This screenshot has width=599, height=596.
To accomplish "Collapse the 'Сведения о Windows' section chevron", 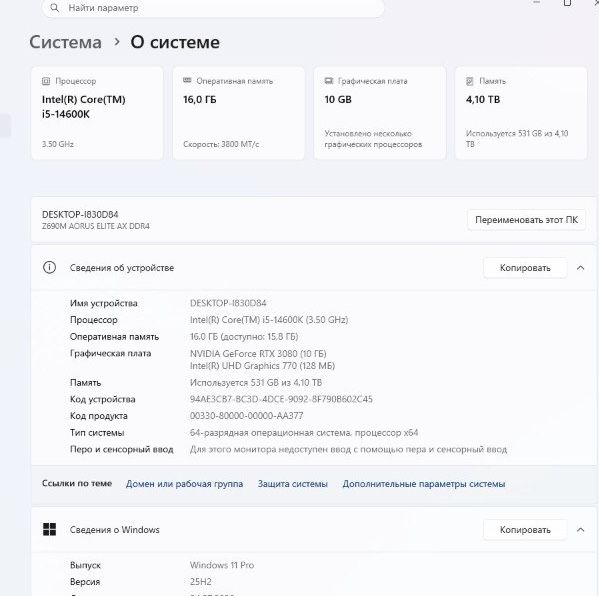I will pyautogui.click(x=580, y=530).
